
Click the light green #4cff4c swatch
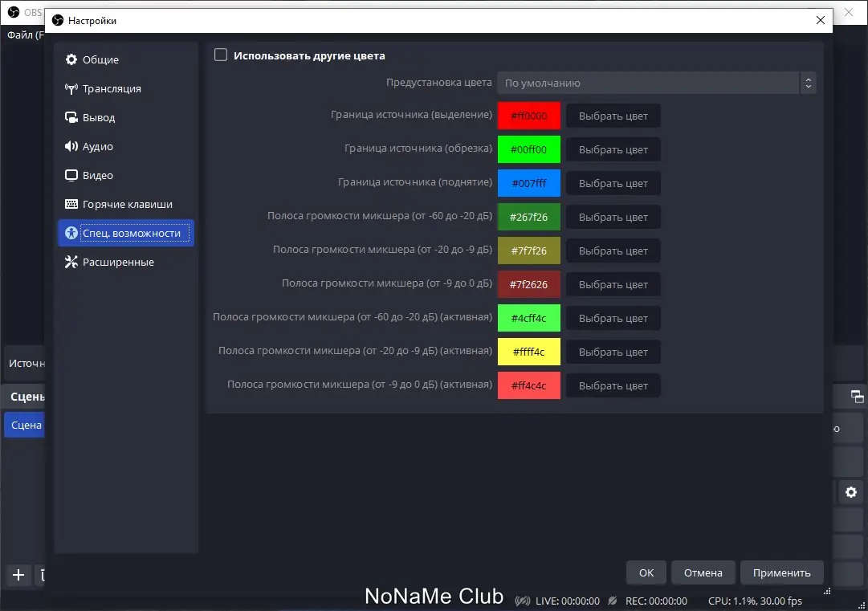(x=528, y=318)
